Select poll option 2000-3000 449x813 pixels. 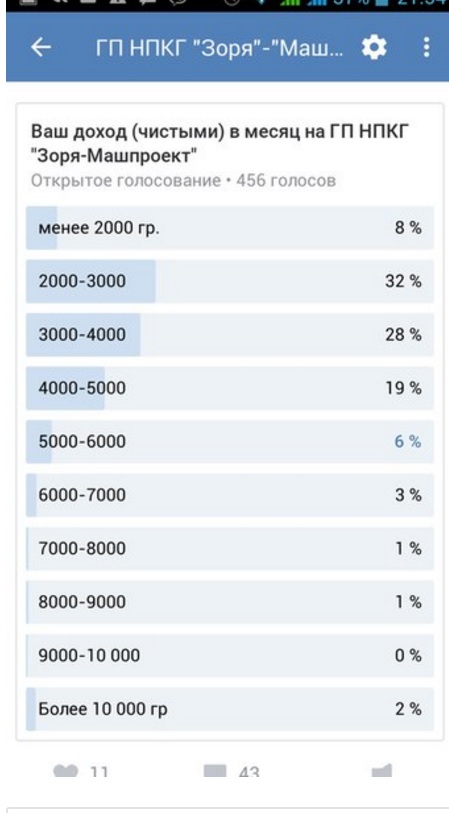click(x=230, y=281)
